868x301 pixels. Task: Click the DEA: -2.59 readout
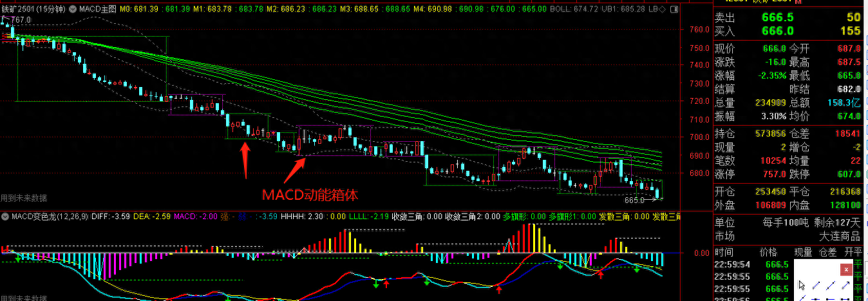click(151, 217)
